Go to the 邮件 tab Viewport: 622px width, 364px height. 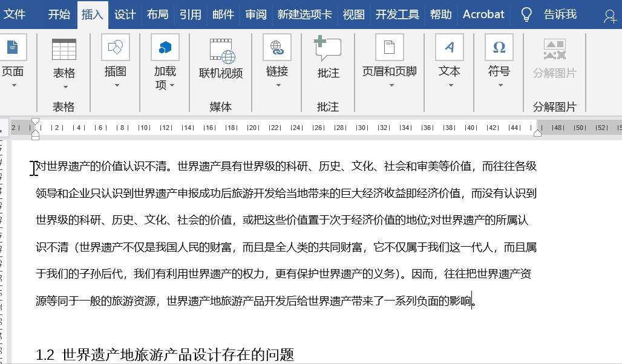pos(223,15)
